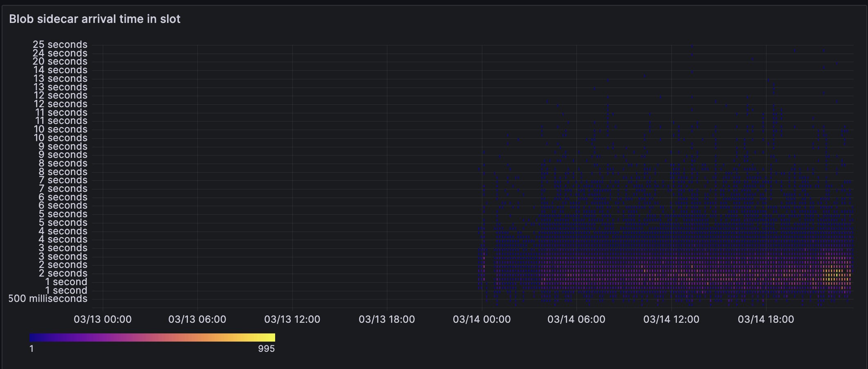This screenshot has width=868, height=369.
Task: Click the 03/14 12:00 time axis label
Action: (x=671, y=319)
